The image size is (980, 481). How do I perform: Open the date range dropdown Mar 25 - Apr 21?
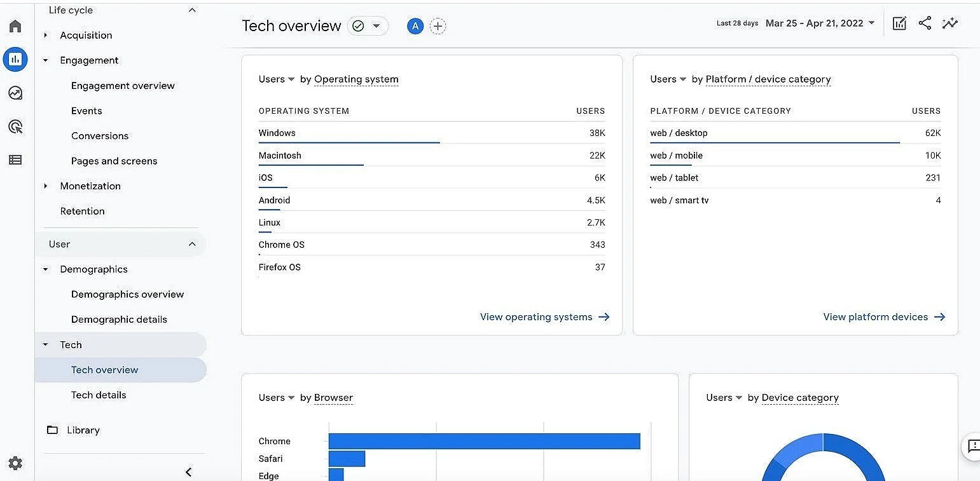[820, 24]
